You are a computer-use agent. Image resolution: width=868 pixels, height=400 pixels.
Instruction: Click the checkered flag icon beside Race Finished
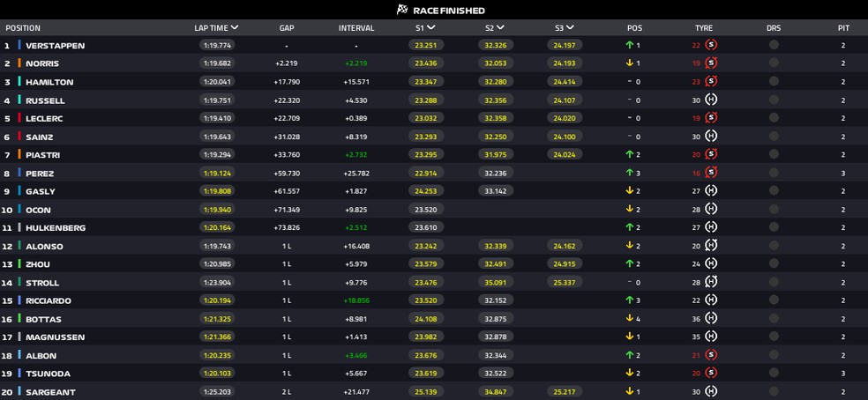click(x=402, y=10)
